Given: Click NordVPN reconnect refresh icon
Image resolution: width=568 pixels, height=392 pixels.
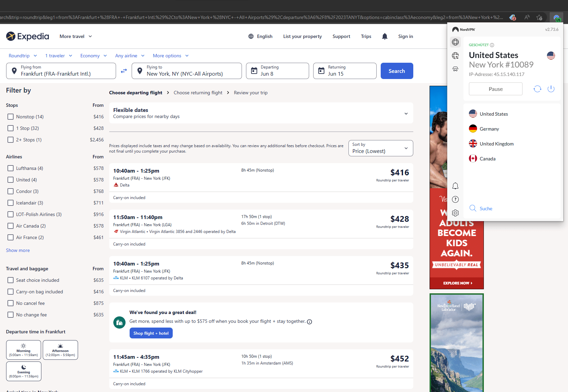Looking at the screenshot, I should (x=537, y=89).
